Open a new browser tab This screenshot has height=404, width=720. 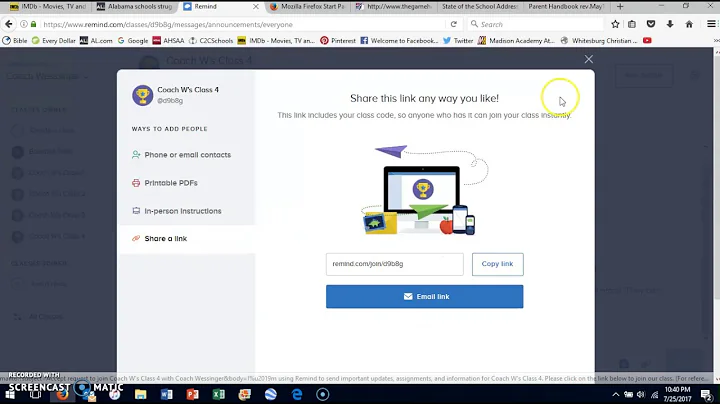click(620, 6)
